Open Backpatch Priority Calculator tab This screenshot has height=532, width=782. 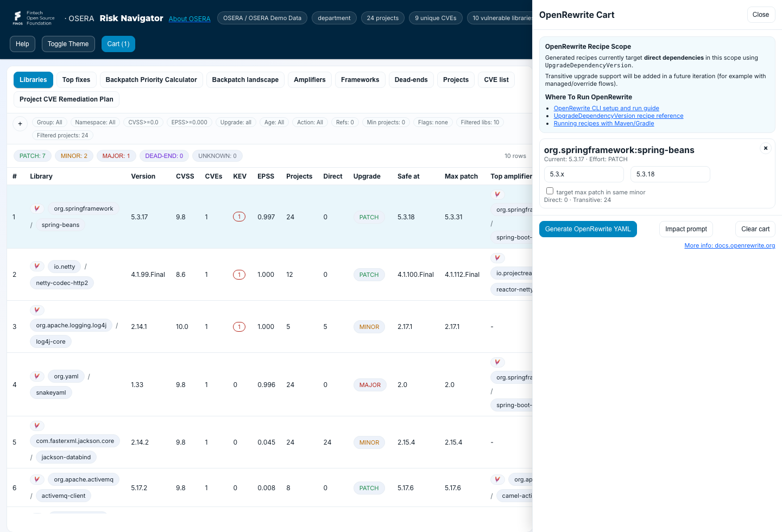click(x=151, y=80)
